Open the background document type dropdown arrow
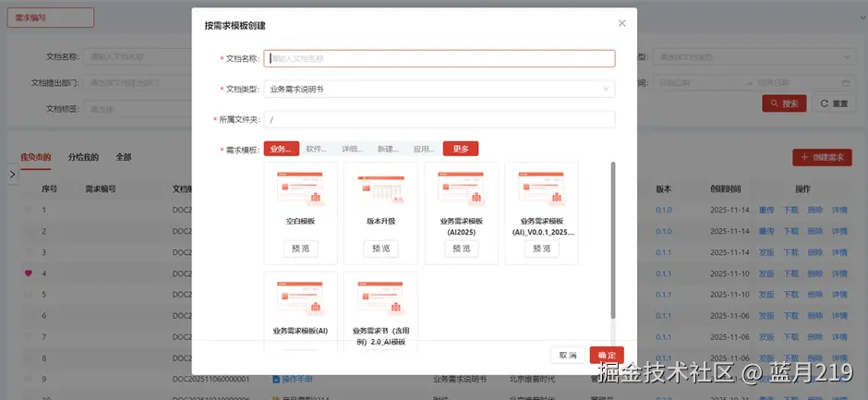 [847, 56]
